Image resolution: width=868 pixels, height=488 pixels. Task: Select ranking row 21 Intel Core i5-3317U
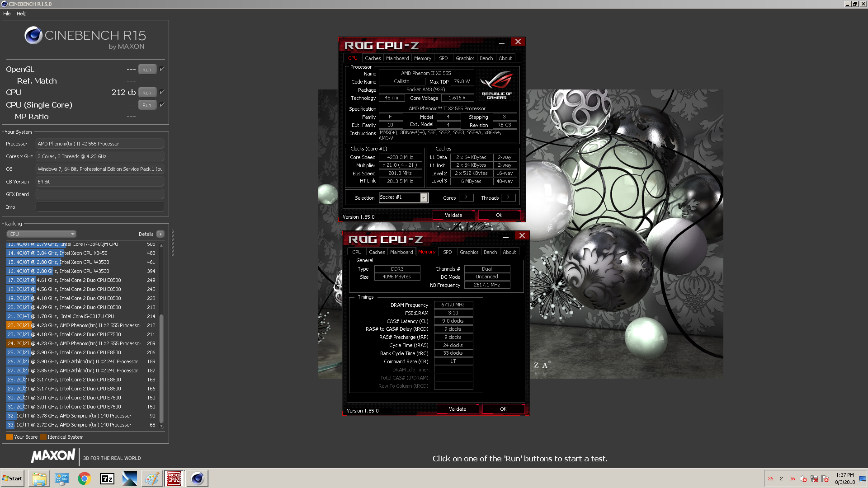pos(81,316)
